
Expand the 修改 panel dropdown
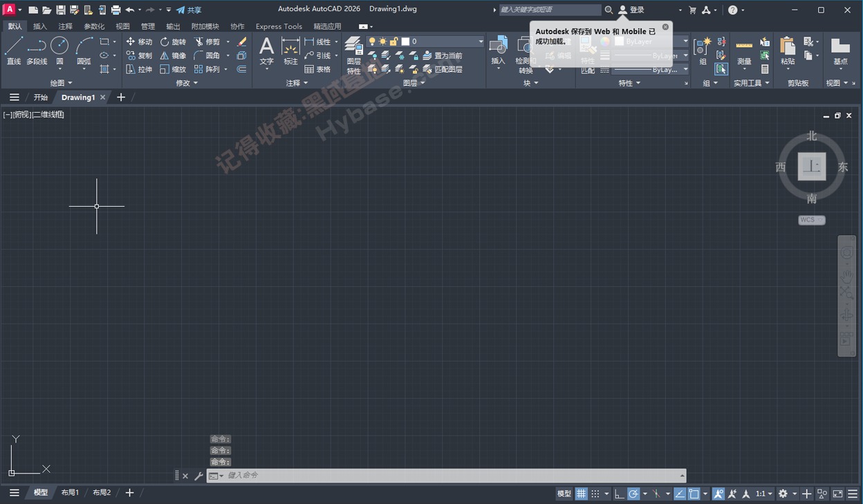click(187, 83)
